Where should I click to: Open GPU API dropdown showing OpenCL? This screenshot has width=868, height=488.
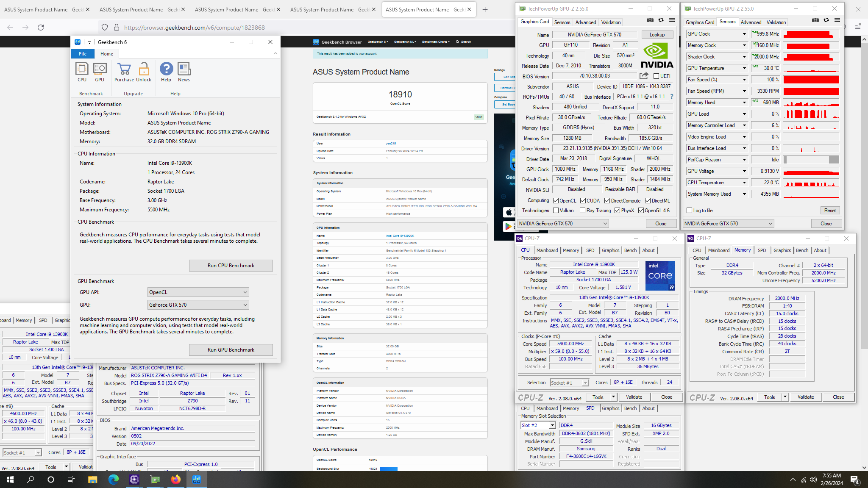(x=198, y=292)
